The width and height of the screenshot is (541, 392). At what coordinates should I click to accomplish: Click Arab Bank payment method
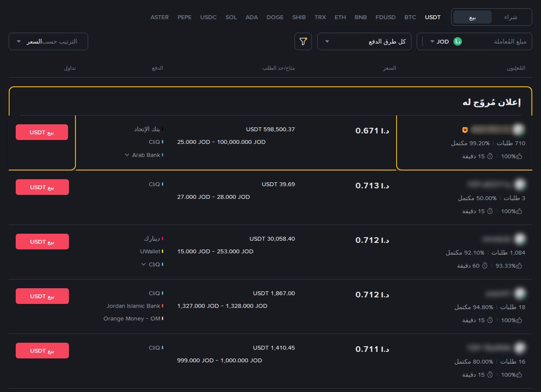click(x=146, y=155)
